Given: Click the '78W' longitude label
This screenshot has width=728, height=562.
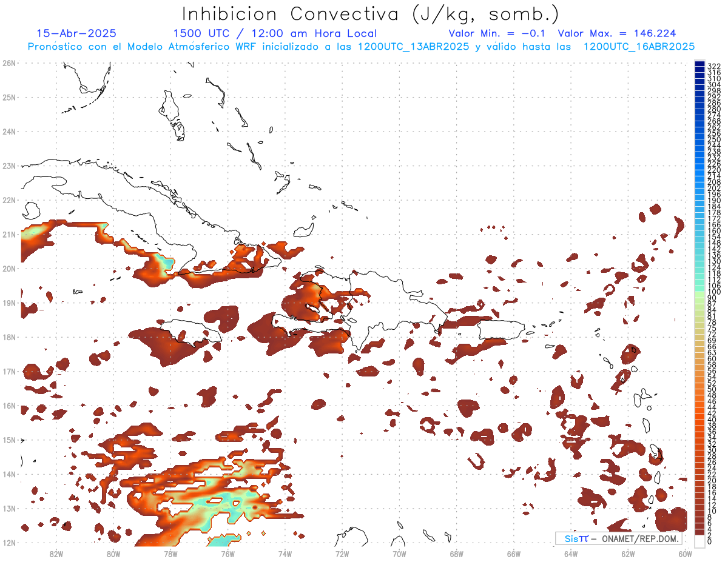Looking at the screenshot, I should (170, 554).
